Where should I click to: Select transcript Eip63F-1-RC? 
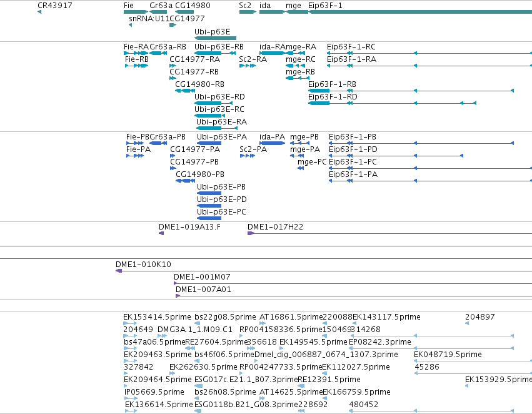coord(351,46)
